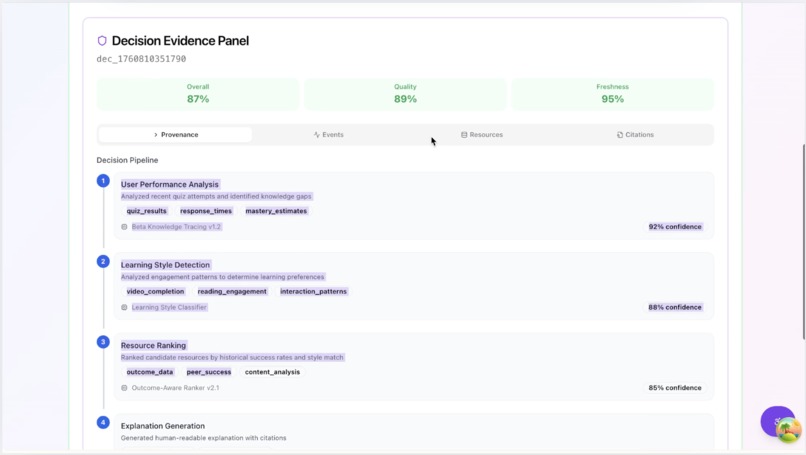Click the Explanation Generation heading
Viewport: 806px width, 455px height.
tap(163, 426)
